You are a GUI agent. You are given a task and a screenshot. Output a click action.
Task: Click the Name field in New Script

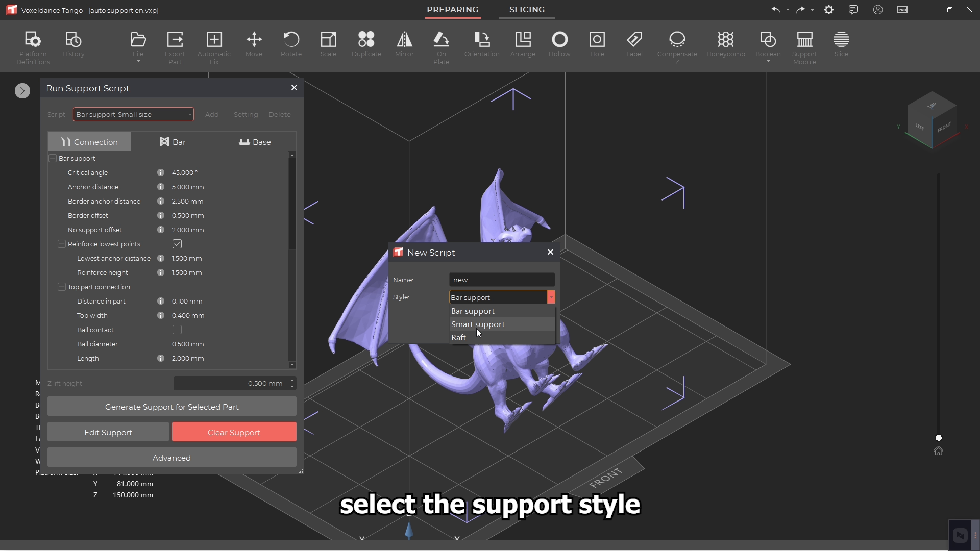[x=502, y=280]
